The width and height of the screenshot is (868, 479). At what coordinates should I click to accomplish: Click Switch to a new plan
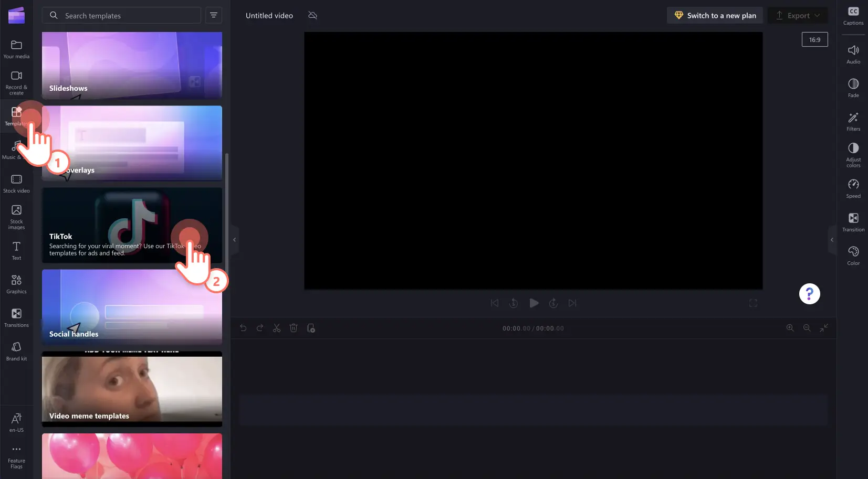715,15
